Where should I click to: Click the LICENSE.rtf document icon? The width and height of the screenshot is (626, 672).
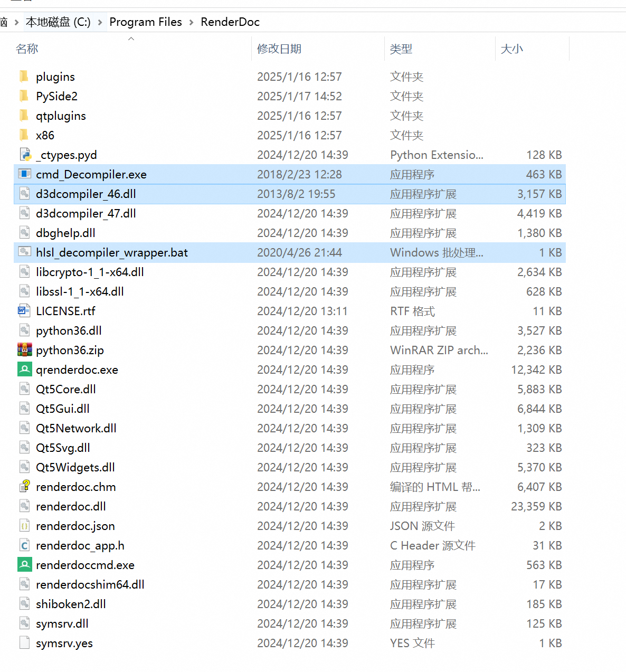coord(23,310)
